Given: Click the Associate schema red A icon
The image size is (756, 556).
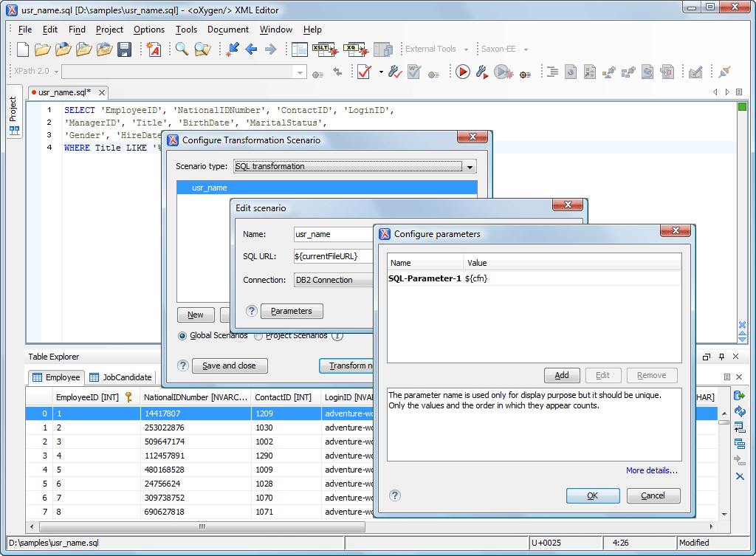Looking at the screenshot, I should point(154,49).
